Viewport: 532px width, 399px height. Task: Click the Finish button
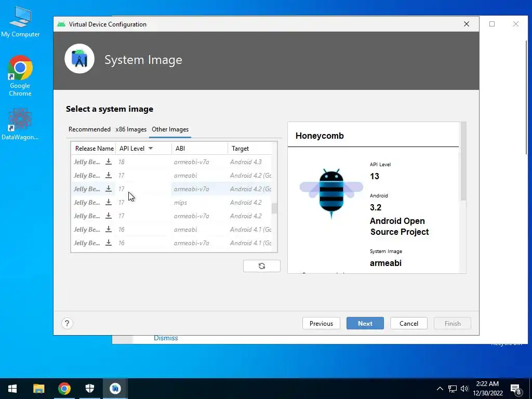point(453,323)
